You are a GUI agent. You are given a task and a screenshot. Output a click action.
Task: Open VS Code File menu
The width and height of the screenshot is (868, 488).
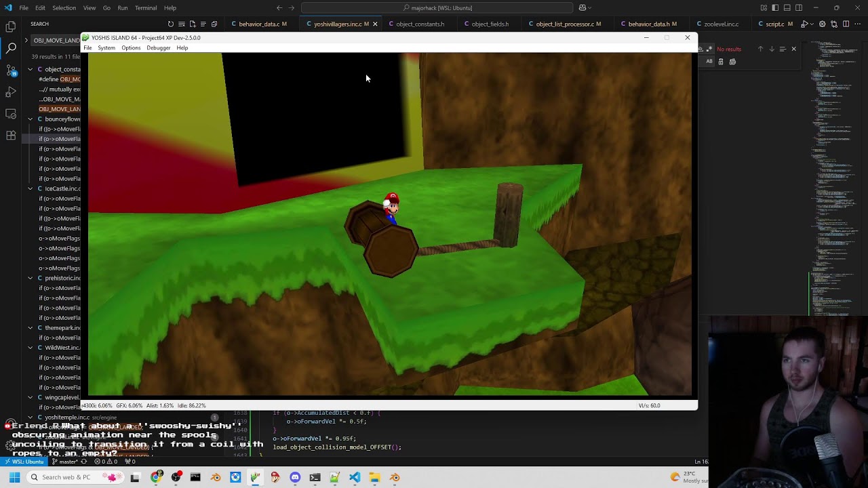click(x=24, y=7)
